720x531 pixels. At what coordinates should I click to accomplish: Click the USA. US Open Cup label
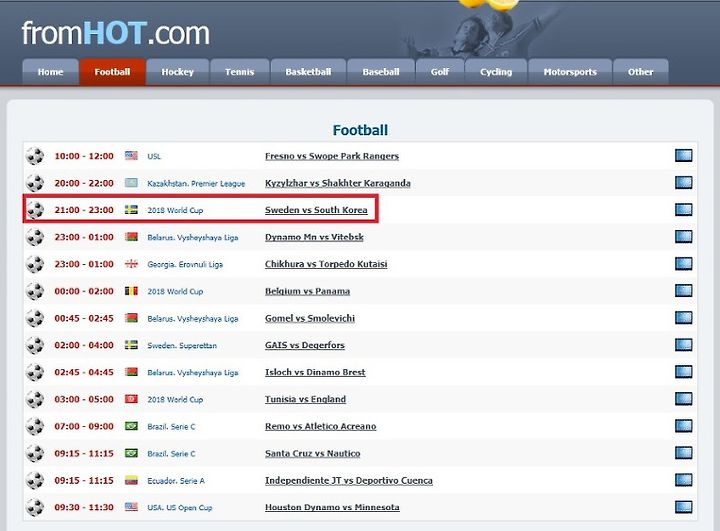coord(180,508)
